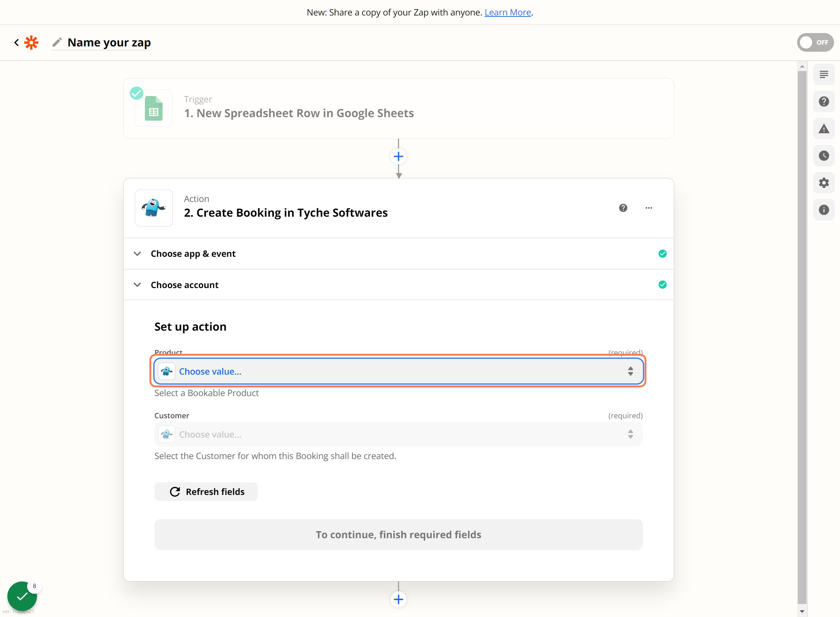Click the scrollbar up arrow
Screen dimensions: 840x617
[802, 66]
